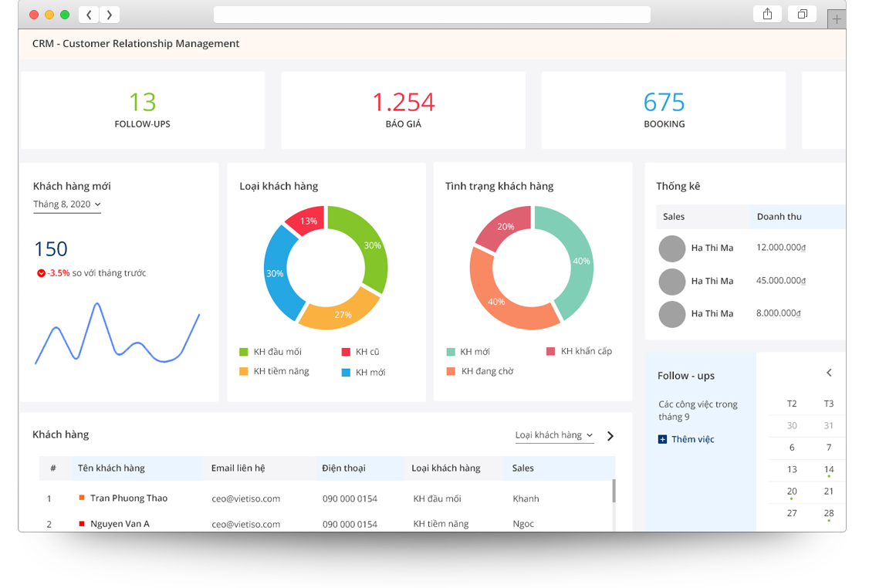The image size is (869, 588).
Task: Click the browser address bar
Action: point(431,15)
